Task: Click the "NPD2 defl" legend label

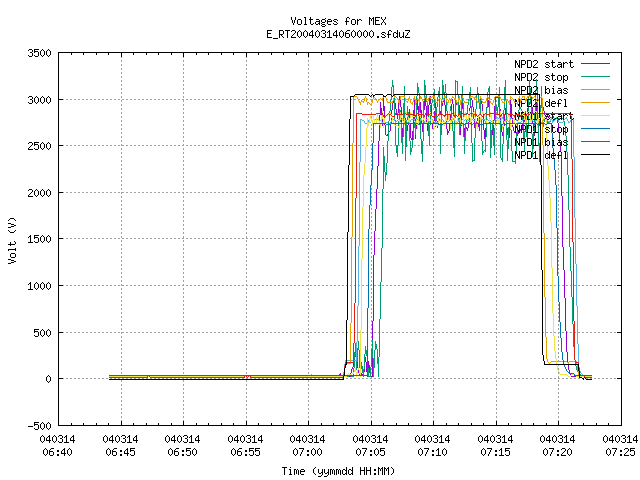Action: [x=541, y=103]
